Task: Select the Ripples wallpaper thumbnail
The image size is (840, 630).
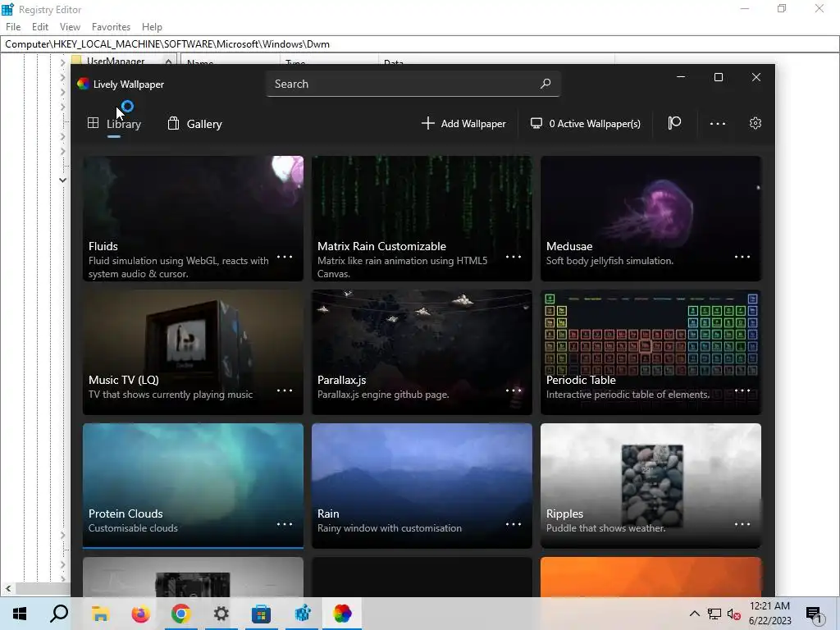Action: [651, 486]
